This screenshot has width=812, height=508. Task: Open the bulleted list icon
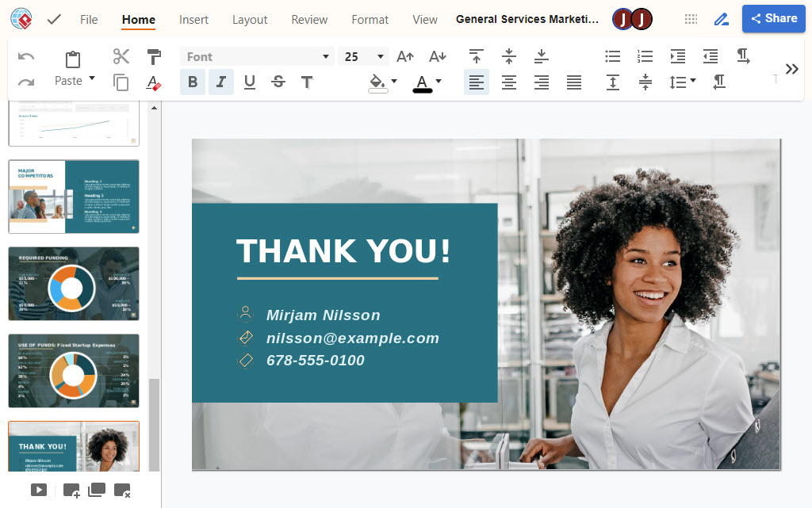(612, 56)
